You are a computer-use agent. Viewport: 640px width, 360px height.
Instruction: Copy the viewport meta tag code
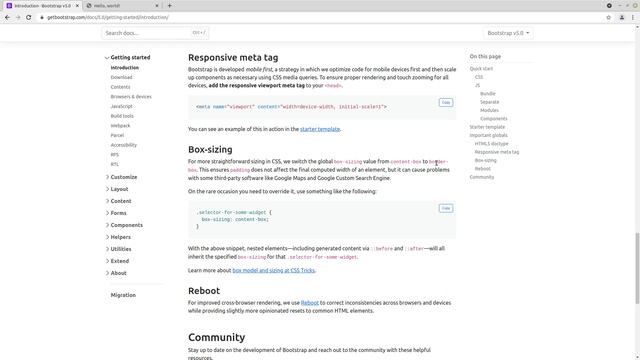click(446, 102)
